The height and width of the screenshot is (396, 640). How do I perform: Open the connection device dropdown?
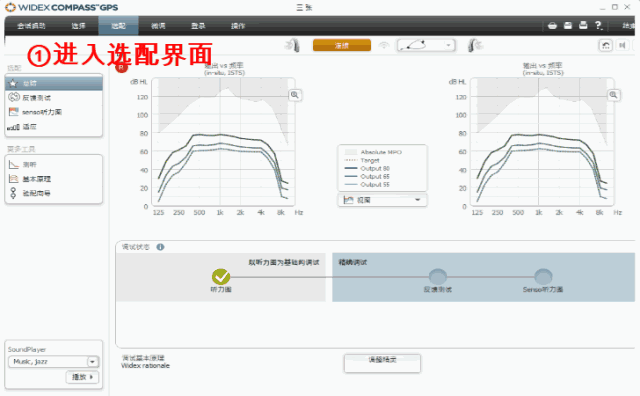point(426,45)
